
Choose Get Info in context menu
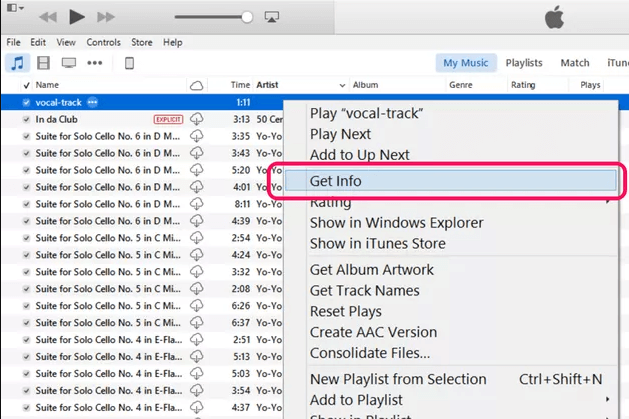click(x=451, y=180)
